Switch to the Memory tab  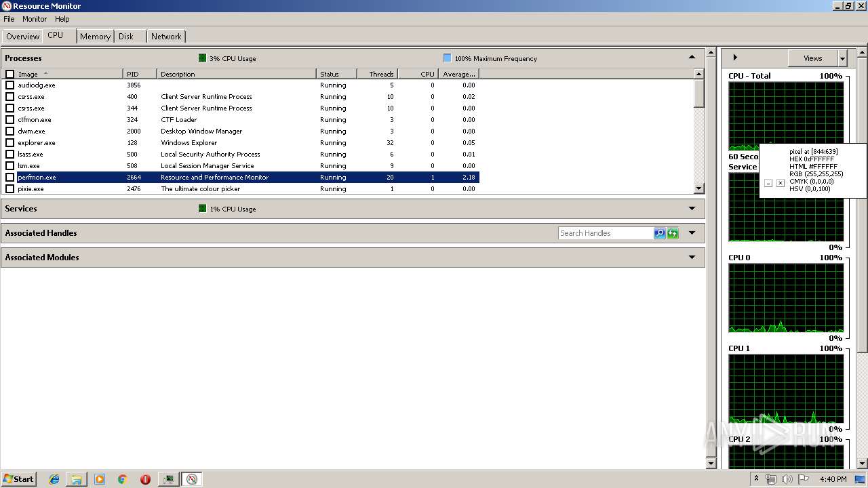coord(95,37)
